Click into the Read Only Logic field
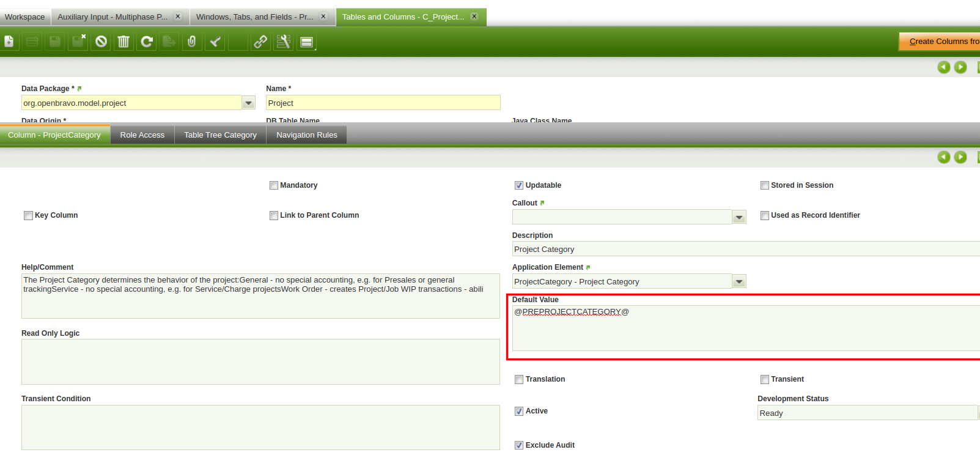The height and width of the screenshot is (463, 980). 260,361
